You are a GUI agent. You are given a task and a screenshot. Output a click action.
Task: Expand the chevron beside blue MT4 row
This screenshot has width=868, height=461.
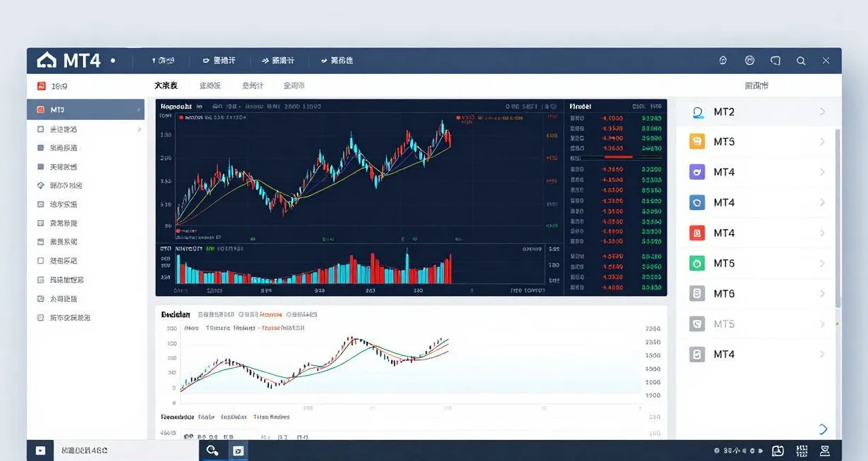coord(822,202)
